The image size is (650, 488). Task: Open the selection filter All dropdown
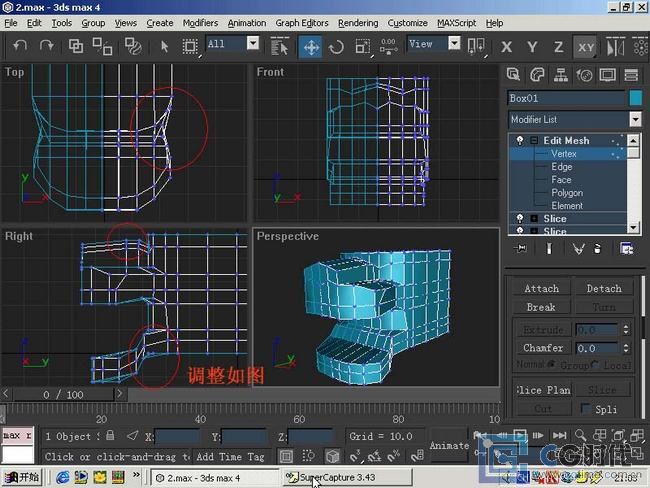[x=252, y=43]
